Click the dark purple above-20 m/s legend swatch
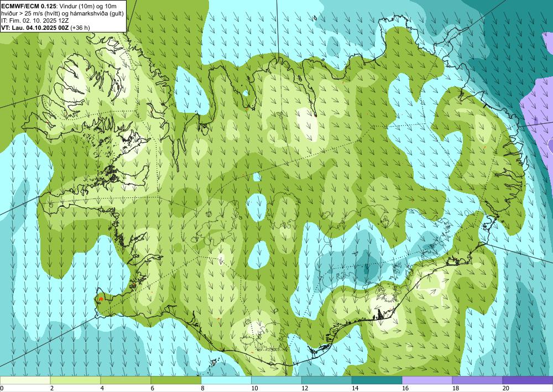The image size is (553, 392). pyautogui.click(x=528, y=380)
